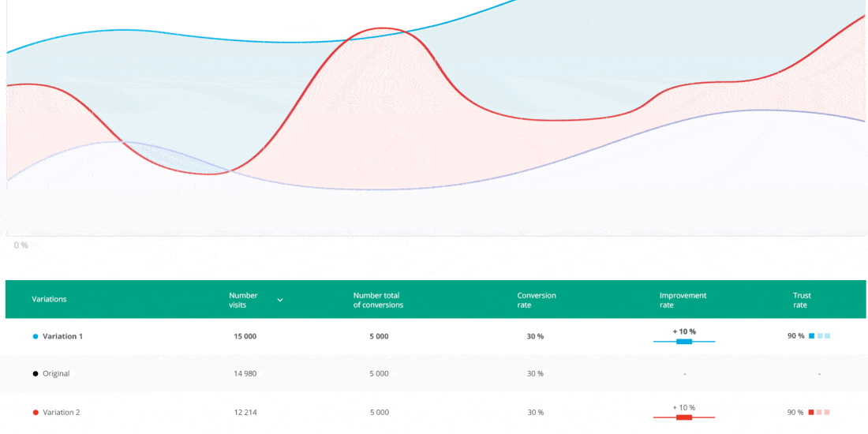
Task: Click the Variations column header
Action: point(49,299)
